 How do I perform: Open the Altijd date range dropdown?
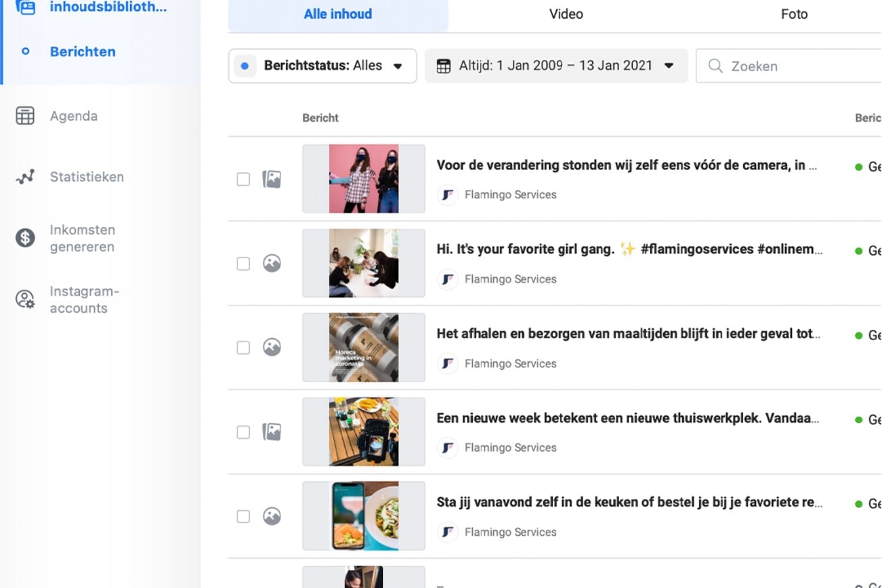coord(556,66)
